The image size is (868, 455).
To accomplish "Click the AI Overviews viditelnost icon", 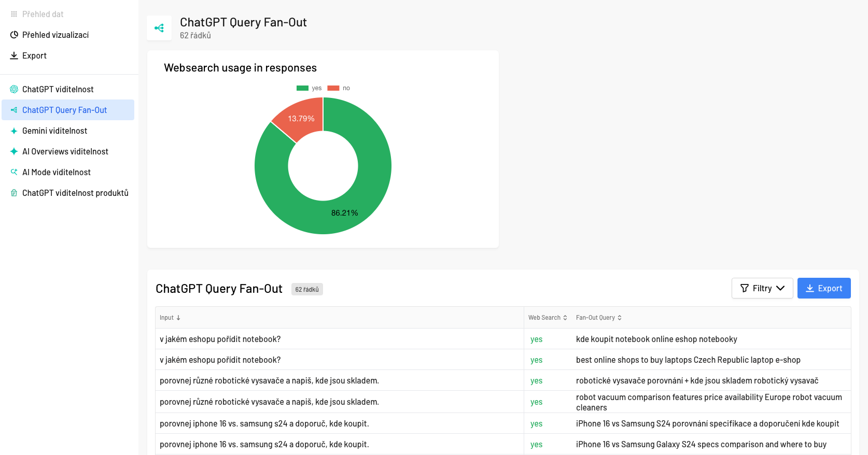I will pyautogui.click(x=14, y=151).
